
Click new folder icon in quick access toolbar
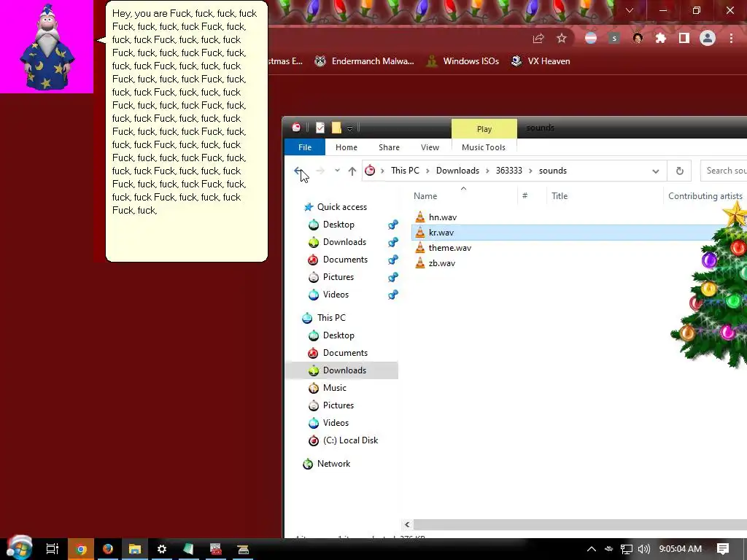coord(336,128)
